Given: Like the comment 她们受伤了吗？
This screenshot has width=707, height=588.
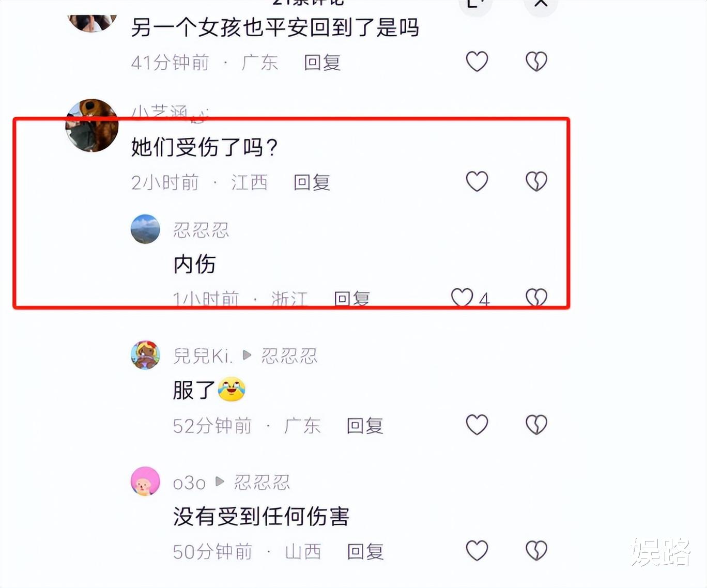Looking at the screenshot, I should click(477, 181).
